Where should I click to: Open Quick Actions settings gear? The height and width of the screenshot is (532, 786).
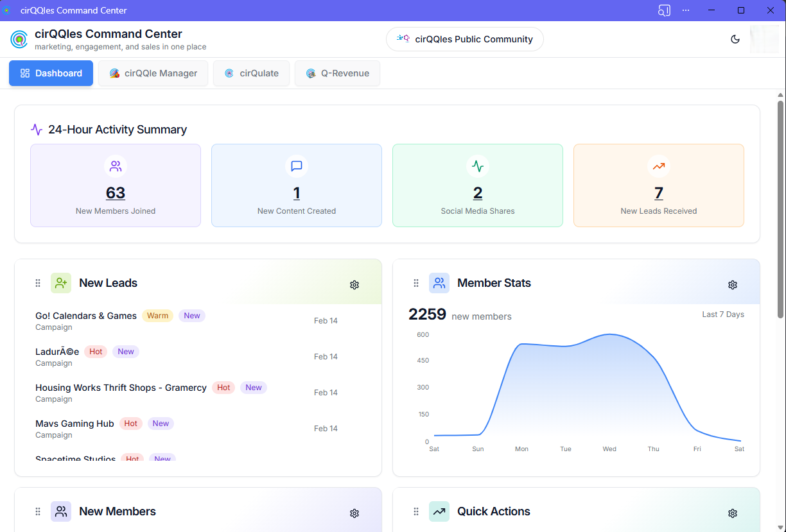click(732, 513)
